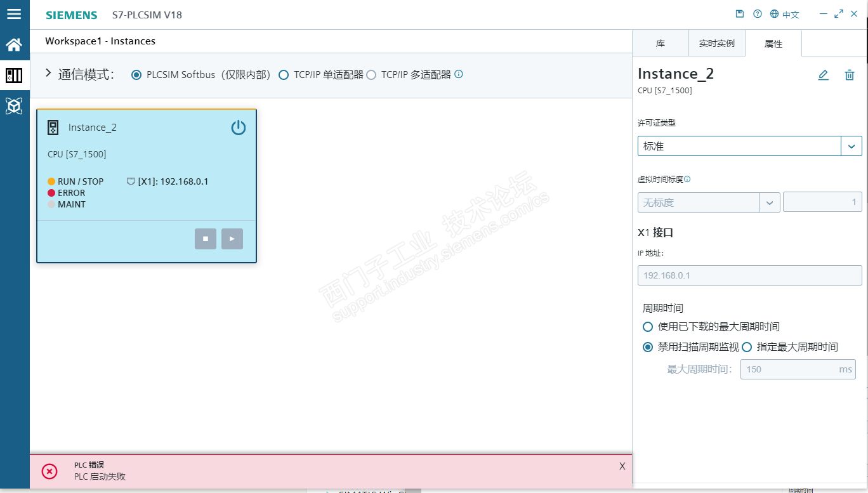The image size is (868, 493).
Task: Open the PLC instances view icon
Action: 14,76
